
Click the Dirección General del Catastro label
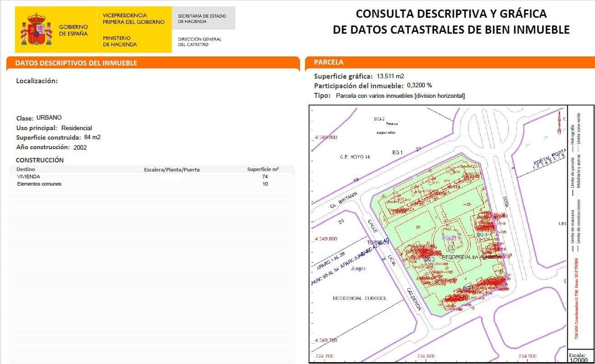point(199,42)
